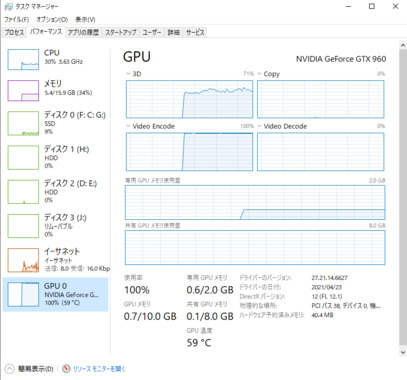Open the Copy engine graph dropdown

pos(259,74)
